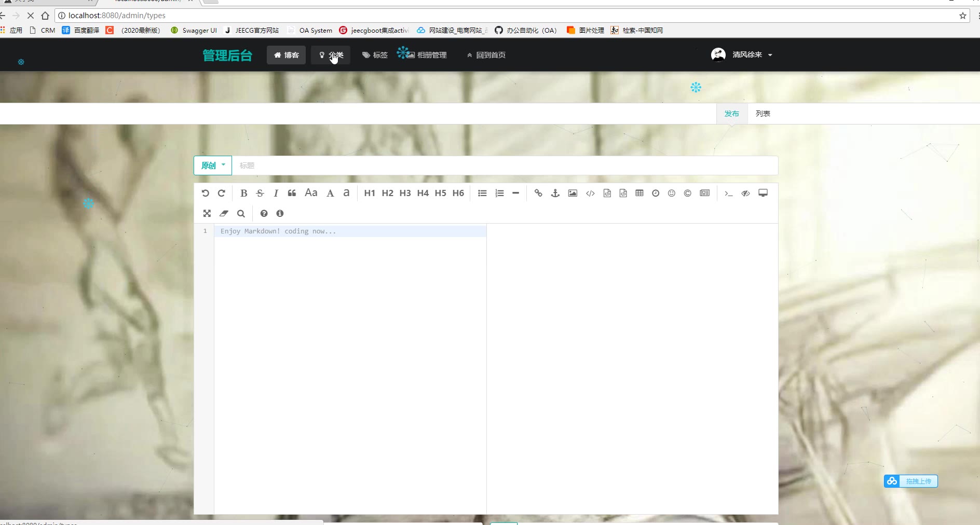
Task: Open editor help with question mark icon
Action: [264, 213]
